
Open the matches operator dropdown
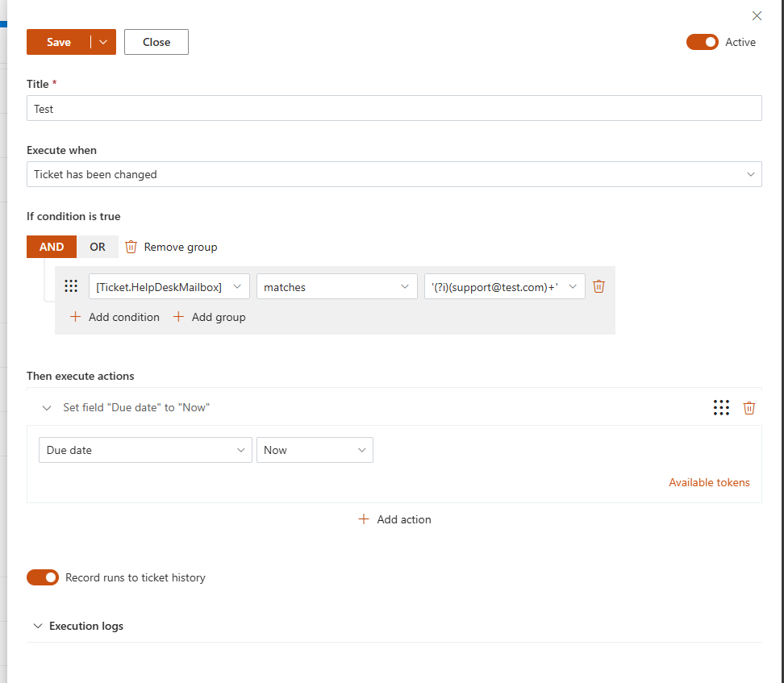(337, 286)
